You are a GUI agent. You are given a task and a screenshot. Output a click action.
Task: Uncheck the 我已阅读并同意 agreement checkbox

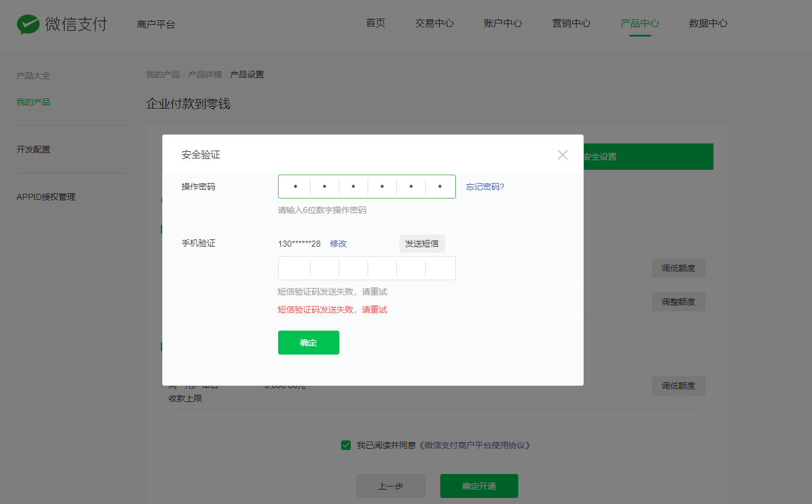point(346,445)
